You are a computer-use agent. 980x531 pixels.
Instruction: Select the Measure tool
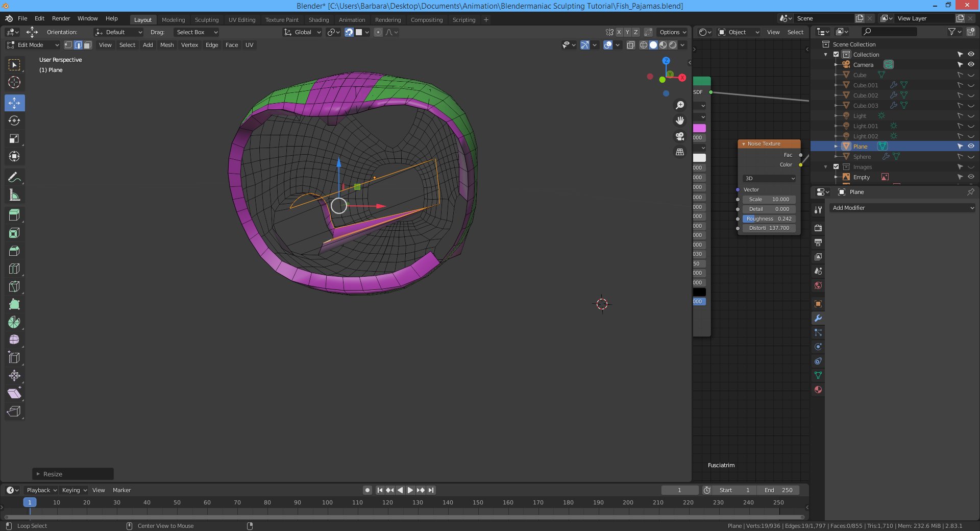(14, 196)
